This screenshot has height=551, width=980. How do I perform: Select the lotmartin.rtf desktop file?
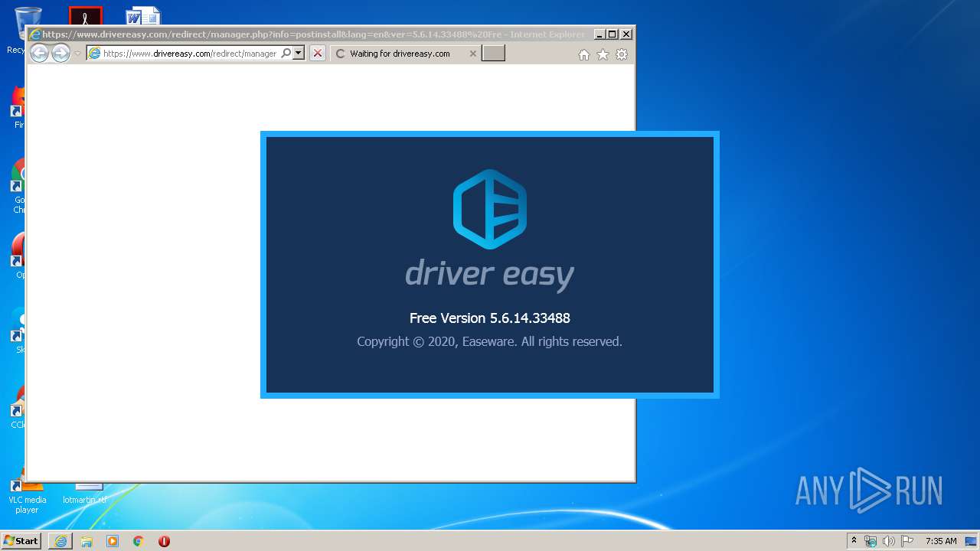click(x=85, y=494)
